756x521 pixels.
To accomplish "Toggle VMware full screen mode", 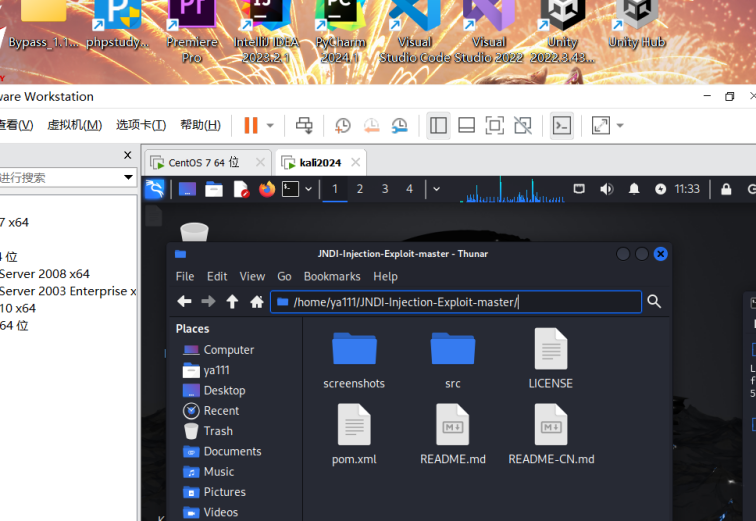I will click(494, 125).
